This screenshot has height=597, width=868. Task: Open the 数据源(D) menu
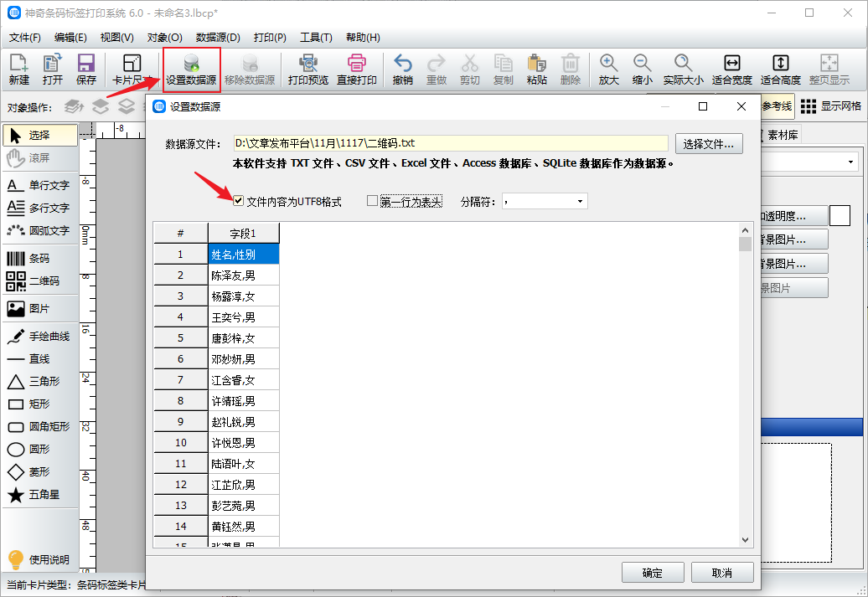pyautogui.click(x=218, y=38)
